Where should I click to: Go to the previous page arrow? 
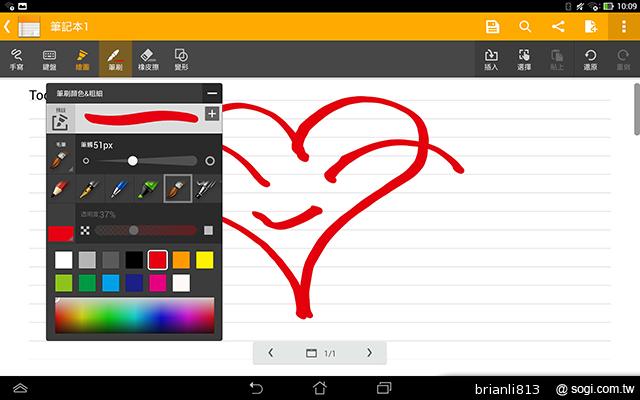point(271,353)
